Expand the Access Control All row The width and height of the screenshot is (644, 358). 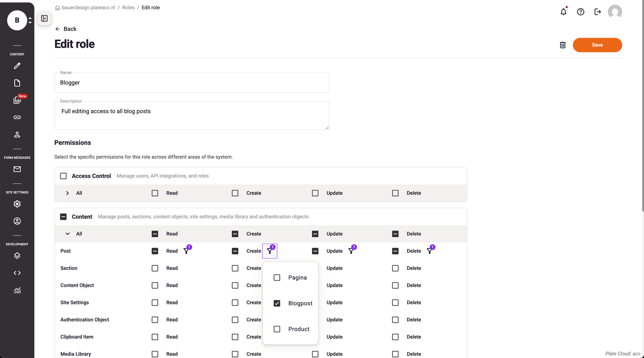[68, 193]
